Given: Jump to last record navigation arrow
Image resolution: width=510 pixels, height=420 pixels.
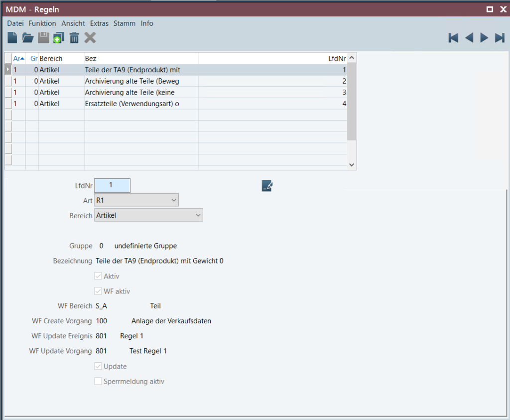Looking at the screenshot, I should pyautogui.click(x=500, y=38).
